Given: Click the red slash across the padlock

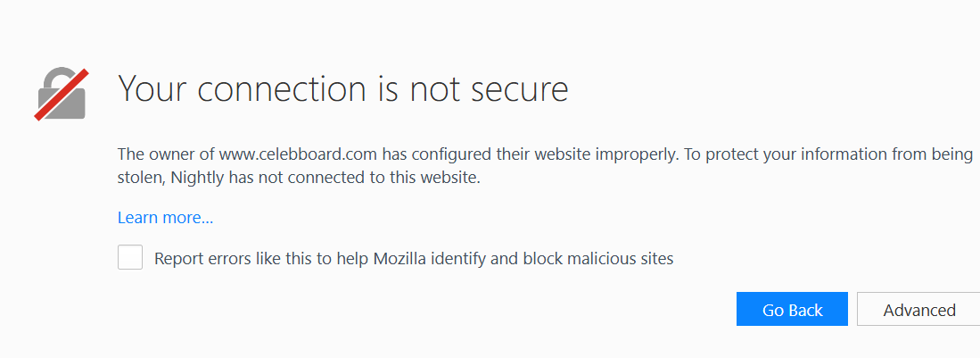Looking at the screenshot, I should click(x=61, y=95).
